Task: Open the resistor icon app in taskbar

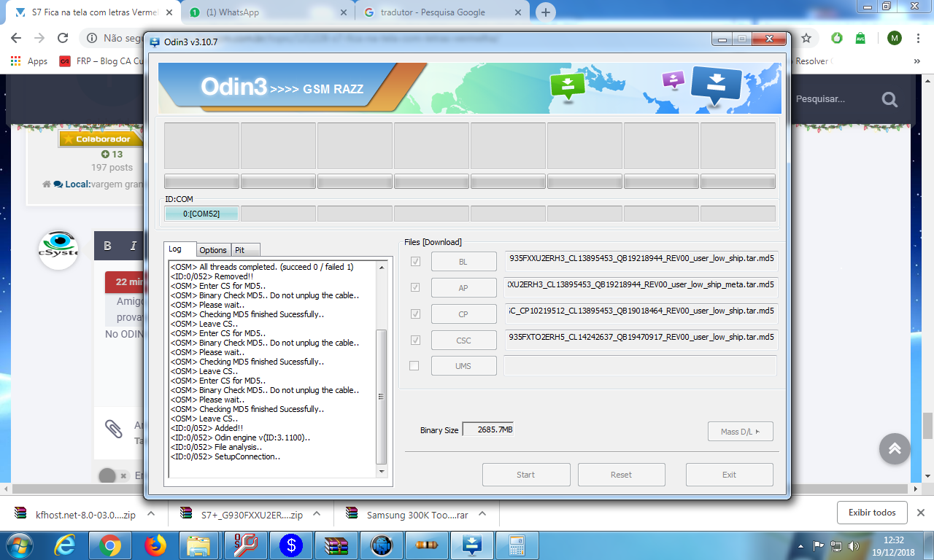Action: click(x=427, y=545)
